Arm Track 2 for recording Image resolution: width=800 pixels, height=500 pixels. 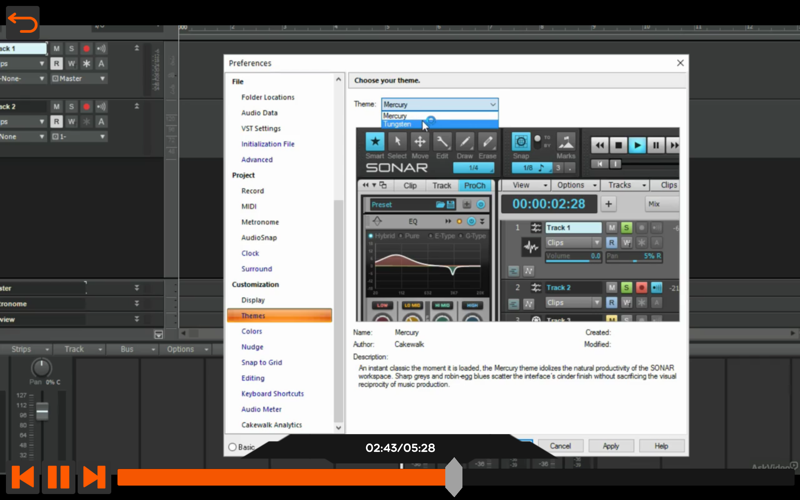pos(86,107)
